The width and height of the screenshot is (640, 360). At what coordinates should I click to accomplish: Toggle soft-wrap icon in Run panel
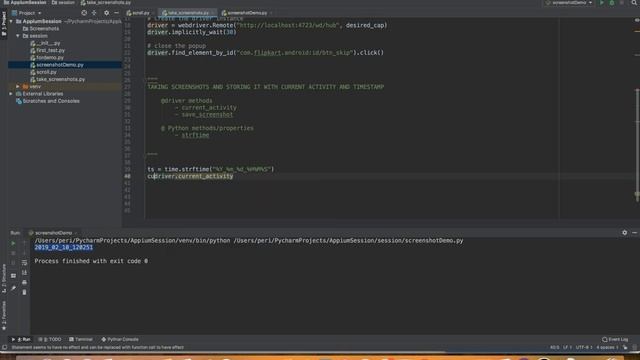(24, 263)
